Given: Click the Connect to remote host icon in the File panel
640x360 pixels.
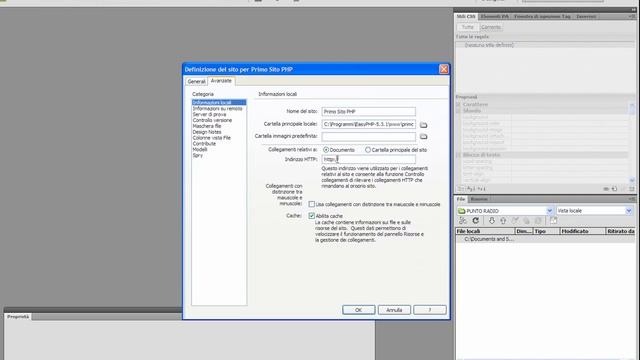Looking at the screenshot, I should pos(463,221).
